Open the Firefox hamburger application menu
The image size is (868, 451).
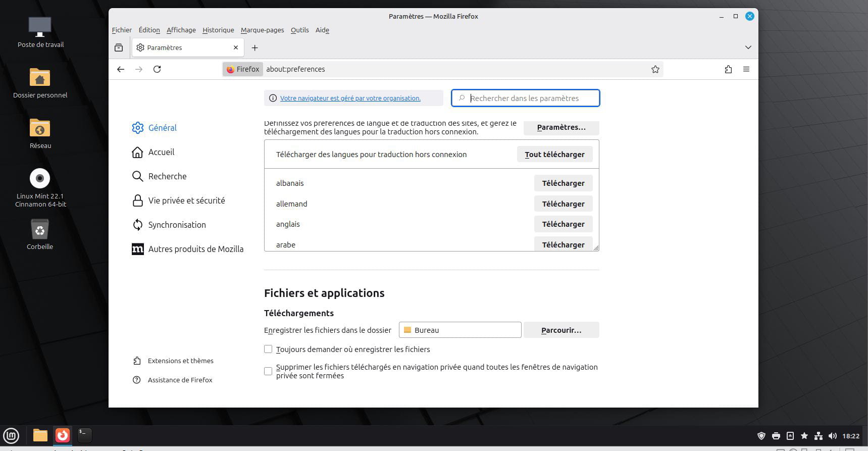(x=746, y=69)
